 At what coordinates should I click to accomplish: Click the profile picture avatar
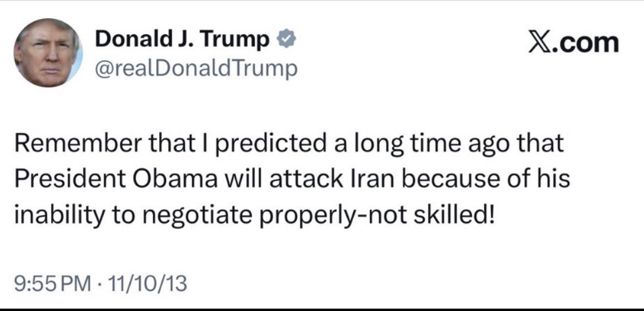[48, 53]
